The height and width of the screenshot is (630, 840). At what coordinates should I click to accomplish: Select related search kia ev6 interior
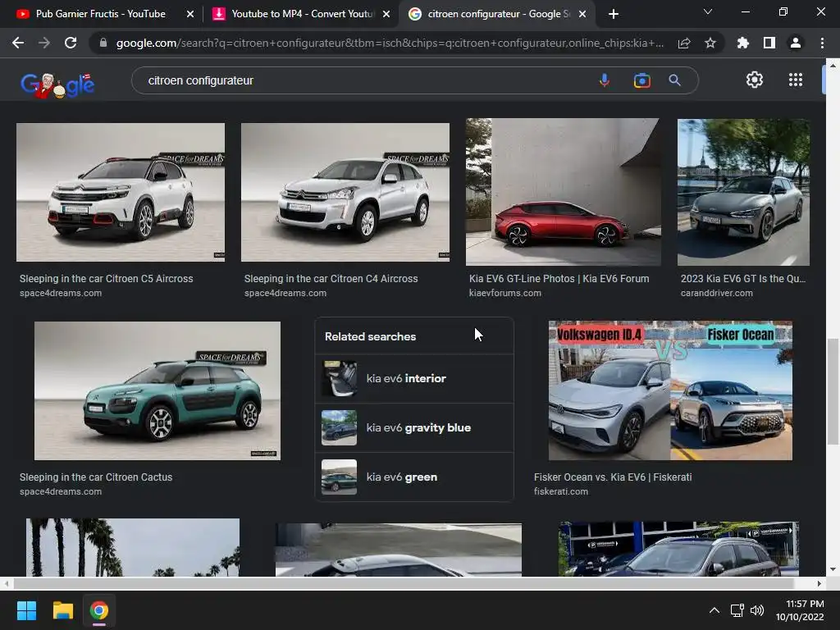coord(414,378)
